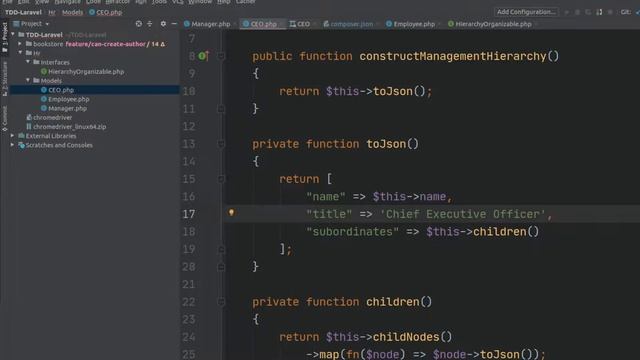This screenshot has height=360, width=640.
Task: Click constructManagementHierarchy in the code
Action: coord(453,56)
